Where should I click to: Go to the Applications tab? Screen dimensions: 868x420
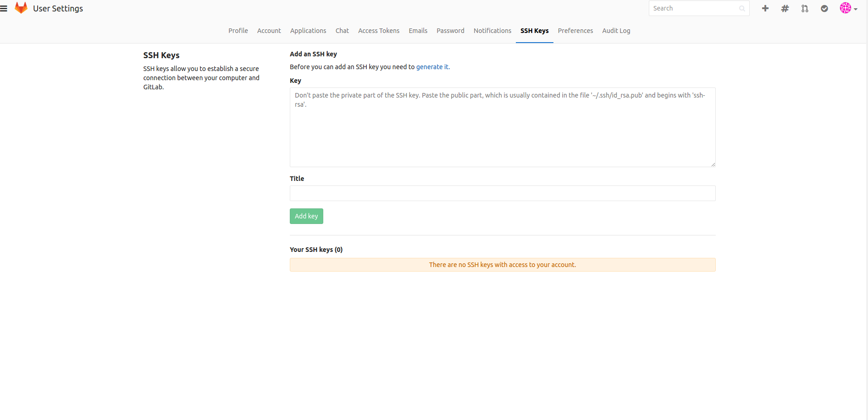[x=308, y=31]
